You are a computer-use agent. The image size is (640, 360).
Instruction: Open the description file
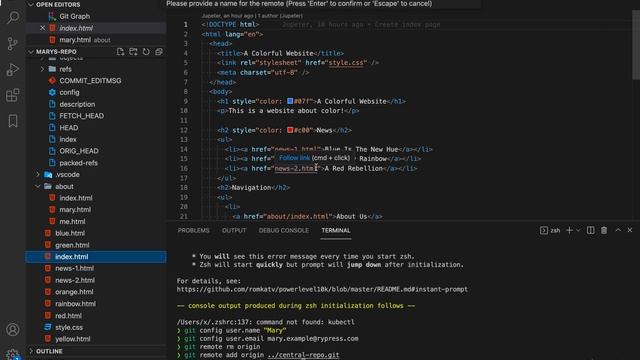pos(77,104)
